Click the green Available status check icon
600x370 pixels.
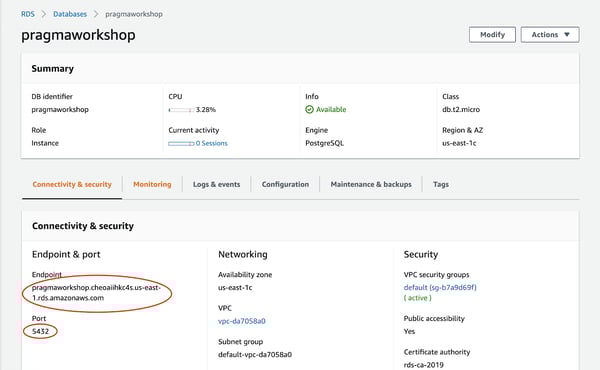click(309, 109)
